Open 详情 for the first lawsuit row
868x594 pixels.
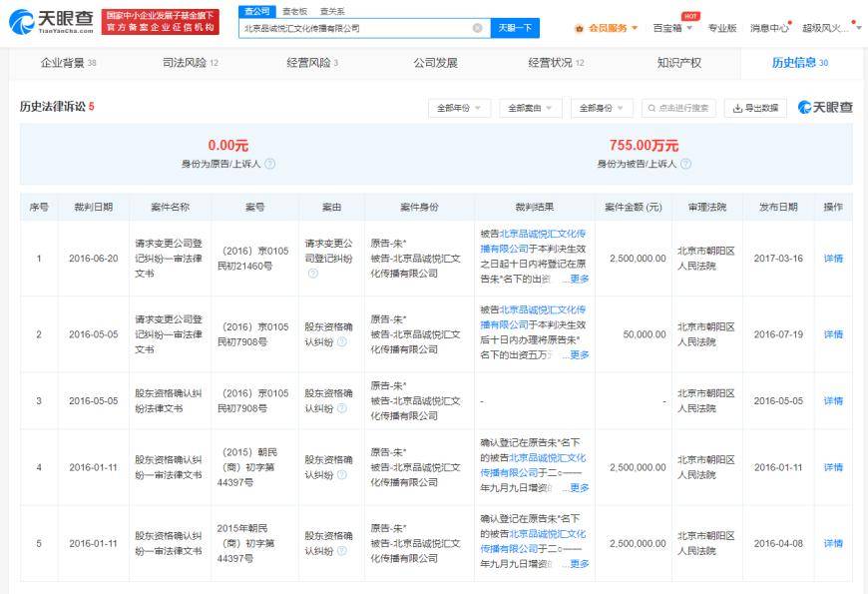point(832,259)
